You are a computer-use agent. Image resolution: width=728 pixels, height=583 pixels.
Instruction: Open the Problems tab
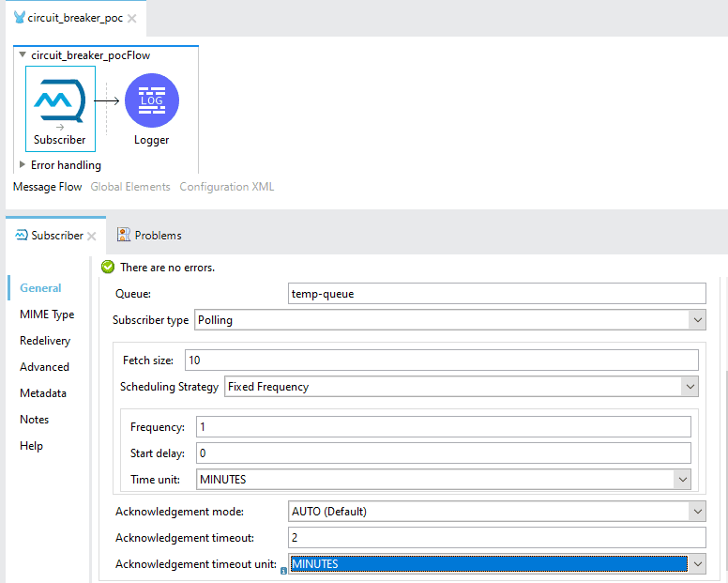coord(149,235)
